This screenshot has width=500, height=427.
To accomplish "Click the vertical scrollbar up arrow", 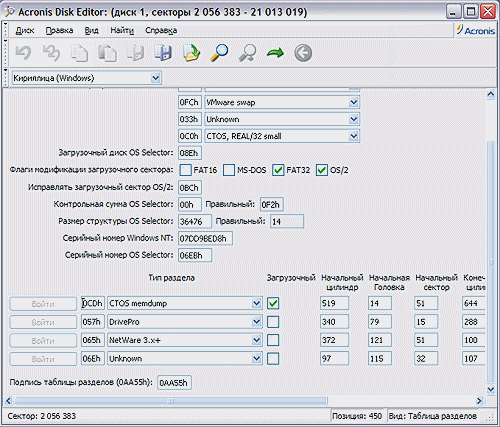I will tap(490, 94).
